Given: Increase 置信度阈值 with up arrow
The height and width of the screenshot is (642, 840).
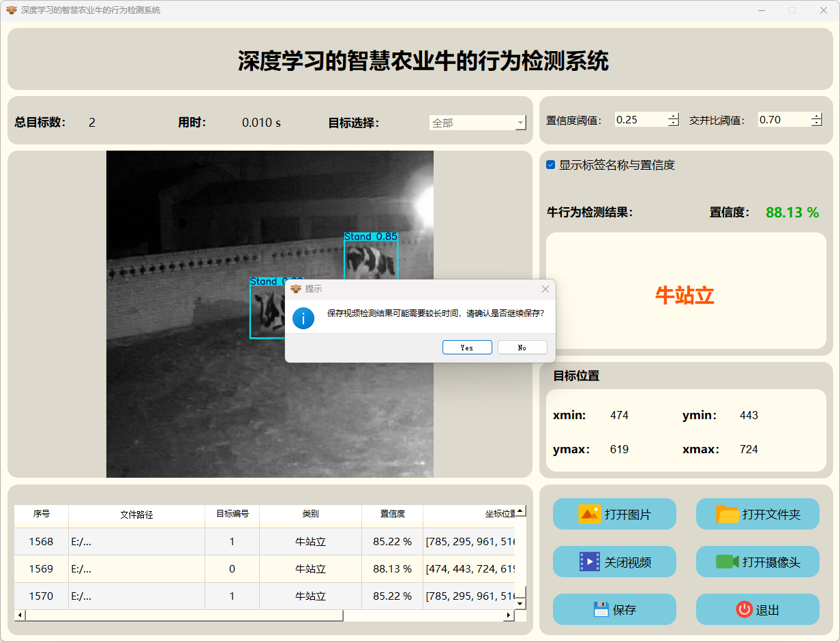Looking at the screenshot, I should (x=674, y=116).
